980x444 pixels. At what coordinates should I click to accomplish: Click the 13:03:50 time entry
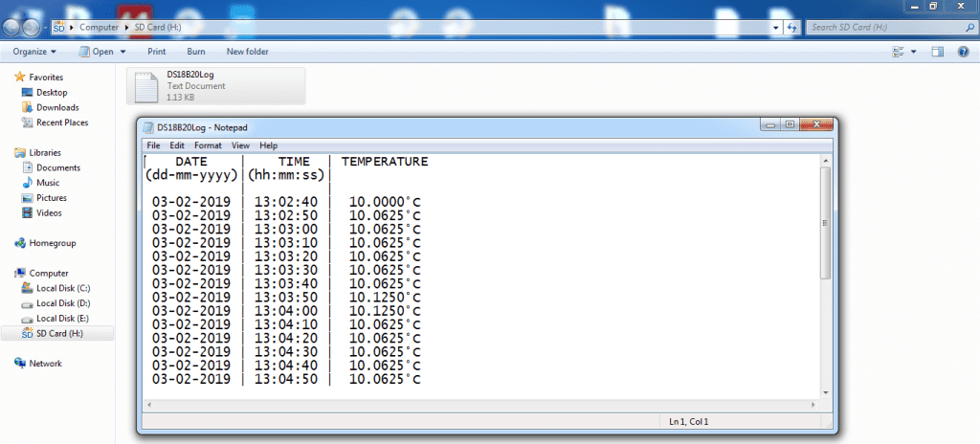point(285,297)
